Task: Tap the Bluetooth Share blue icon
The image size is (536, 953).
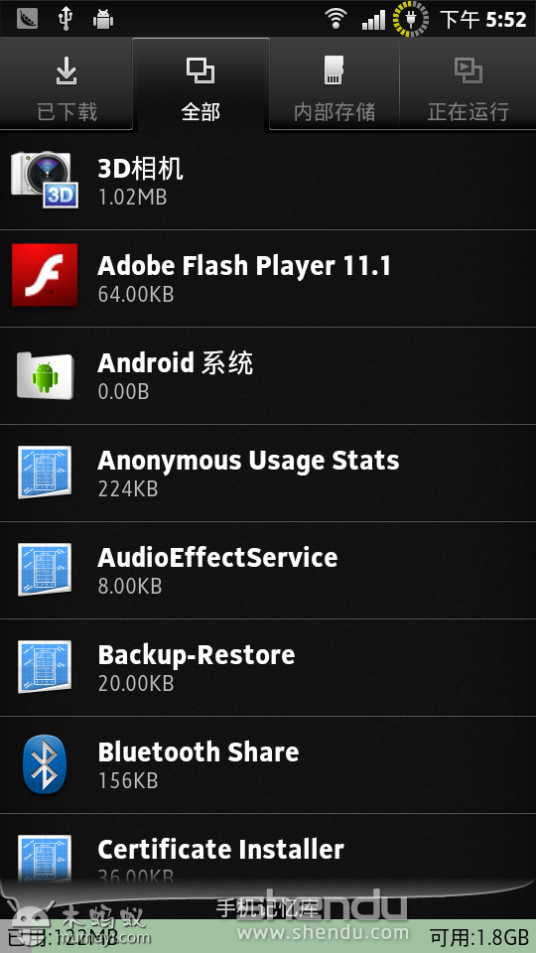Action: (x=44, y=764)
